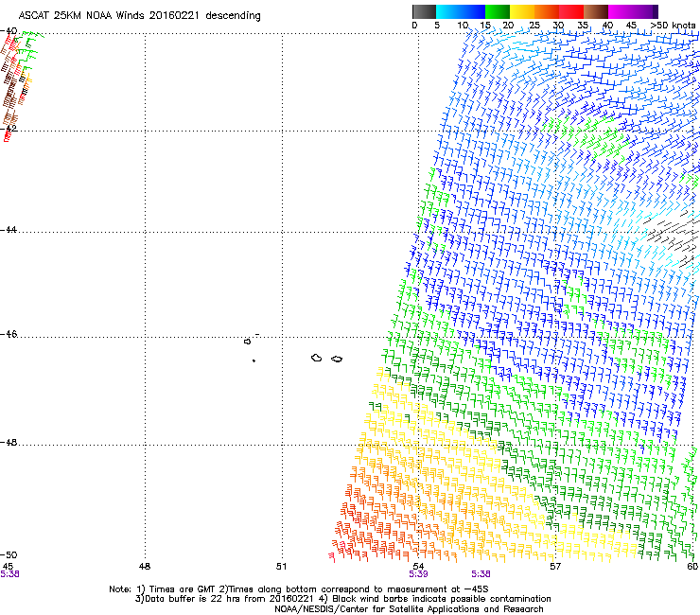The image size is (700, 615).
Task: Choose the red 30-35 knots legend segment
Action: tap(571, 11)
